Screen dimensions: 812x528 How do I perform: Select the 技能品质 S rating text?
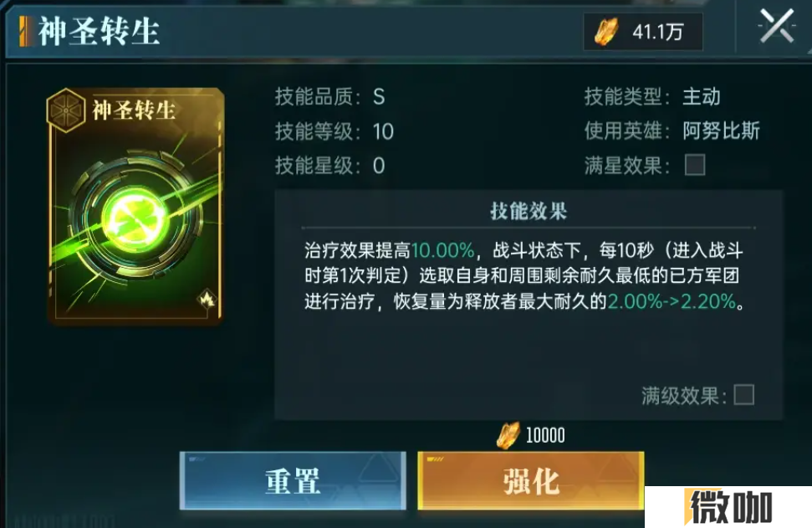379,97
